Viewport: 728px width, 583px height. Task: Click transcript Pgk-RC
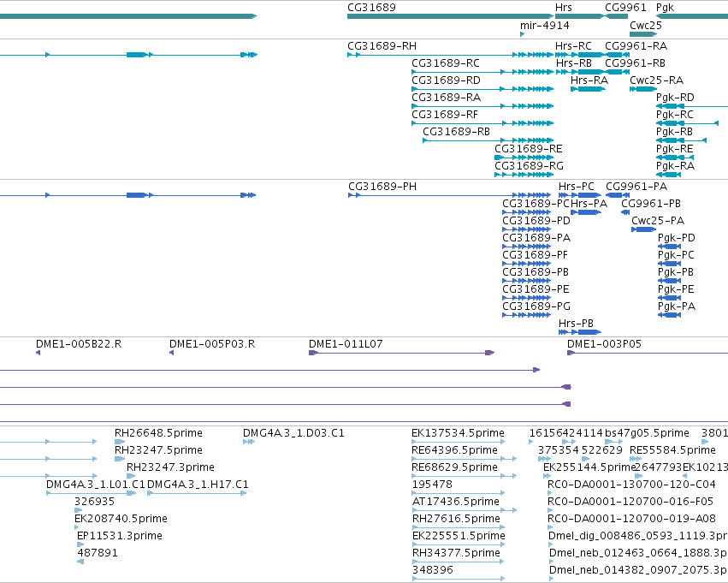coord(688,123)
